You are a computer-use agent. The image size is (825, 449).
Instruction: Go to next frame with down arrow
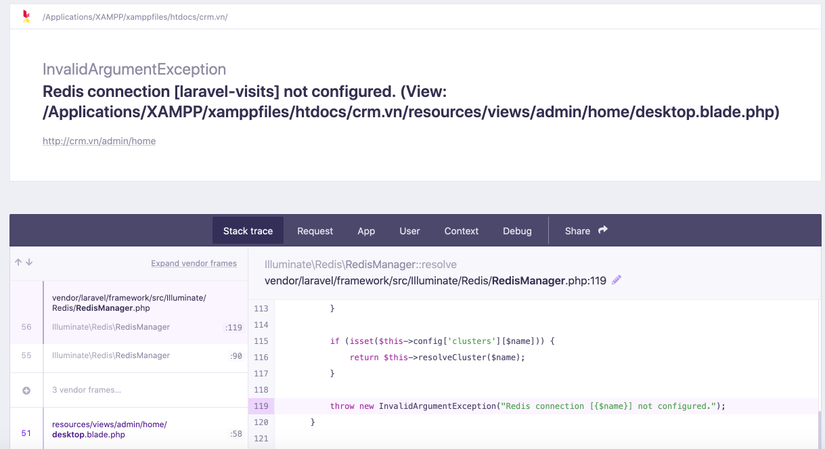[x=29, y=263]
